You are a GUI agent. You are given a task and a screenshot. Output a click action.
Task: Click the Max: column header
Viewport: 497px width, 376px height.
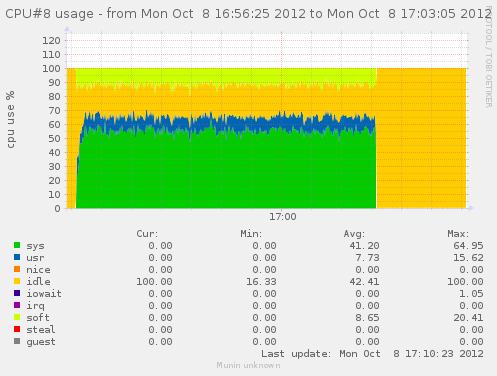[x=458, y=234]
